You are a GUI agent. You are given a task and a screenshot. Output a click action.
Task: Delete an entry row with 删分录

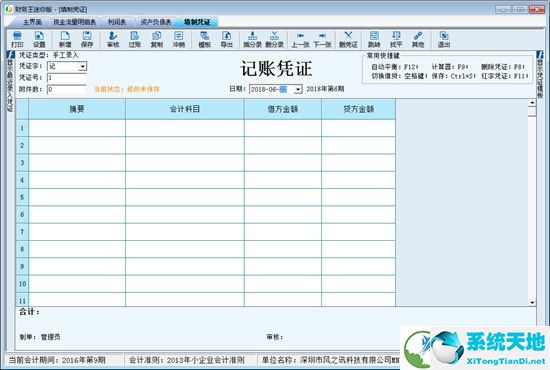[x=274, y=39]
